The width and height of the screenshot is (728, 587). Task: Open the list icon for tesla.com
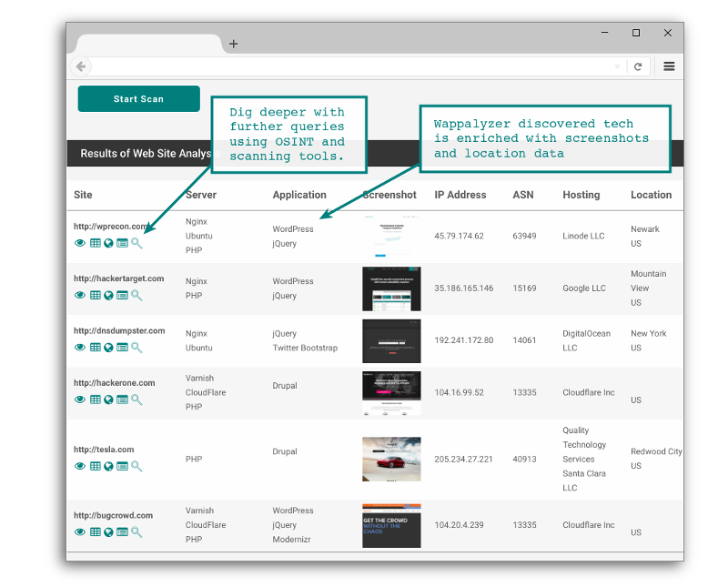tap(122, 466)
